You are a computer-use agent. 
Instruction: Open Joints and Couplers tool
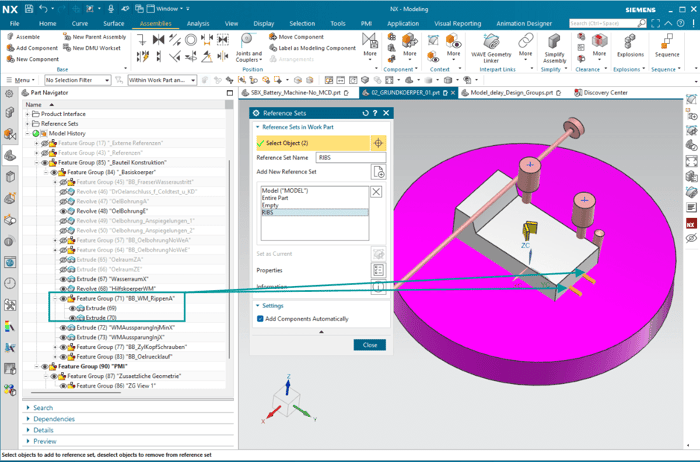(248, 48)
